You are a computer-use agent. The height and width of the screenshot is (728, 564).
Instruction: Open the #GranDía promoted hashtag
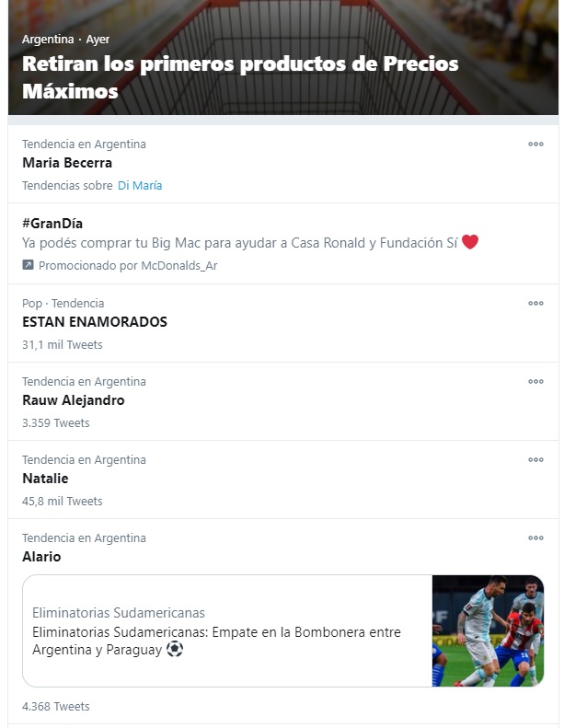point(53,223)
